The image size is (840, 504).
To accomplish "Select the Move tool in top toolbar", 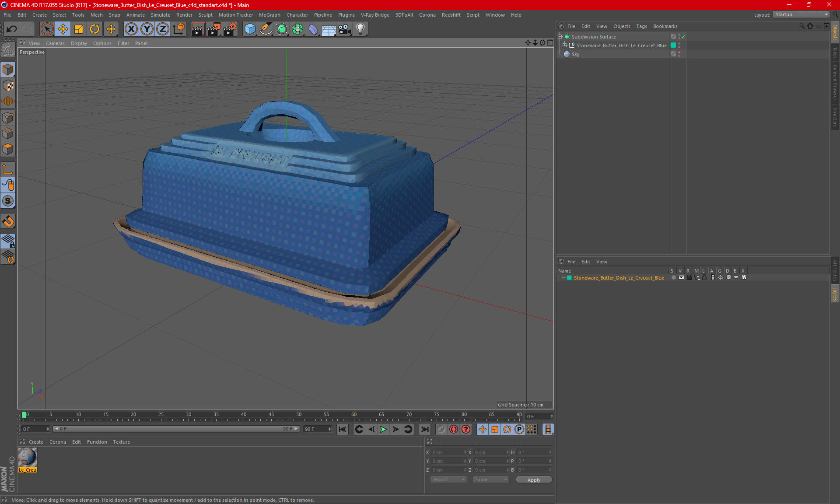I will [63, 29].
